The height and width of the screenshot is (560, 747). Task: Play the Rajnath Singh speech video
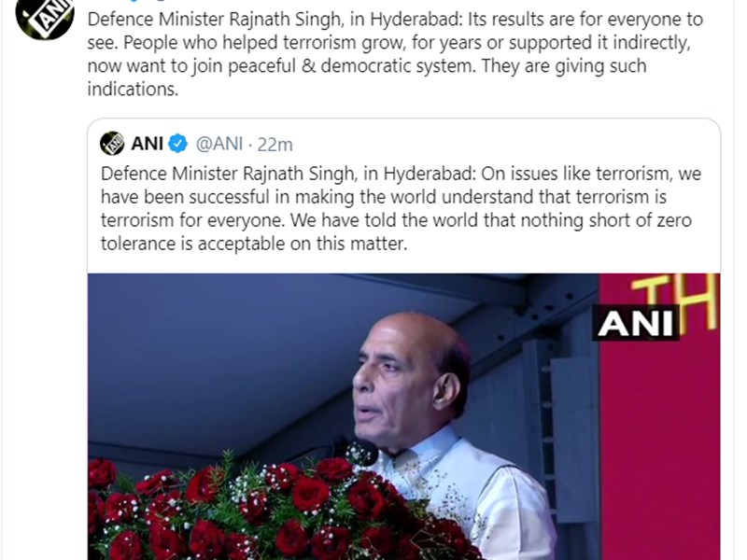(x=404, y=416)
